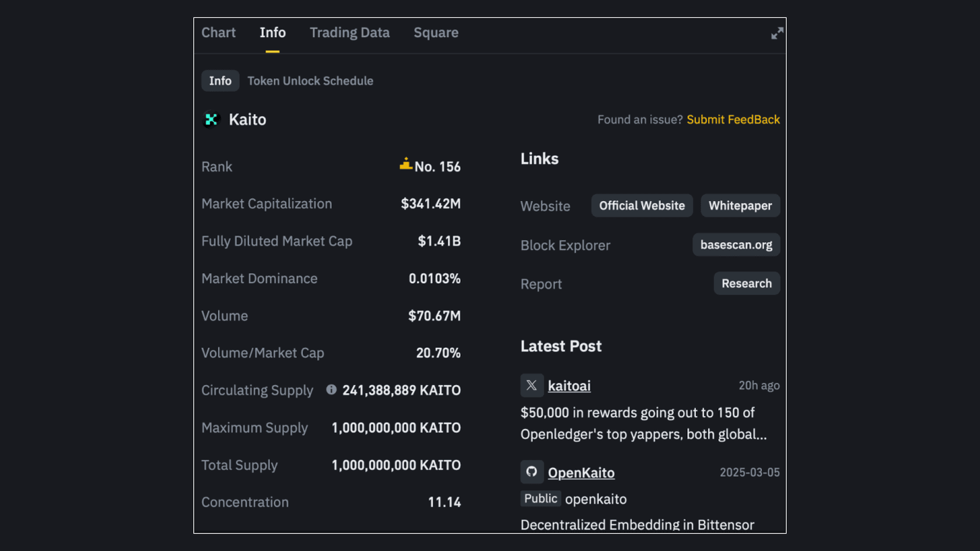Click the X (Twitter) icon beside kaitoai
The image size is (980, 551).
[531, 385]
